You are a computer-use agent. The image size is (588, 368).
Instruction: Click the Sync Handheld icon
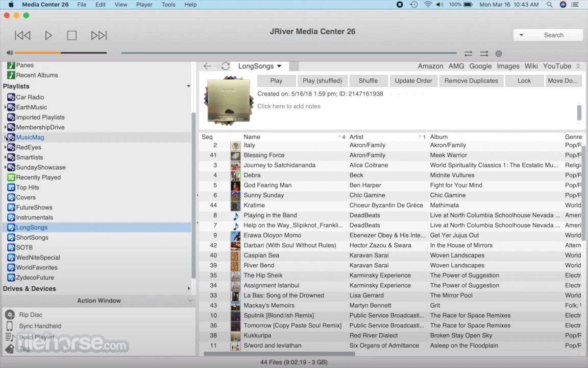10,326
